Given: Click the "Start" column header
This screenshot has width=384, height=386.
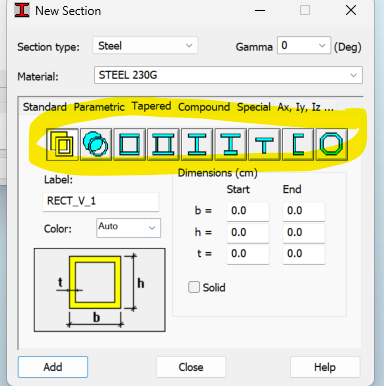Looking at the screenshot, I should [238, 189].
